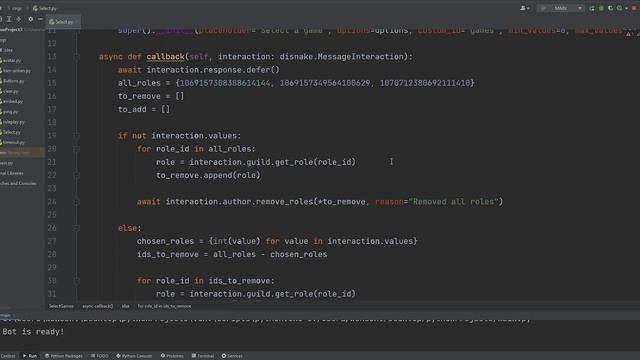Open ping.py in the project tree
This screenshot has height=360, width=640.
pyautogui.click(x=9, y=111)
